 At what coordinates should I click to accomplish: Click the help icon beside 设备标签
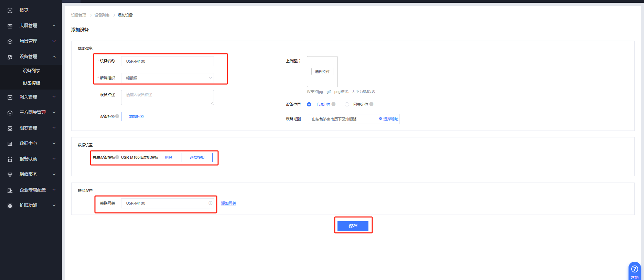pyautogui.click(x=117, y=116)
